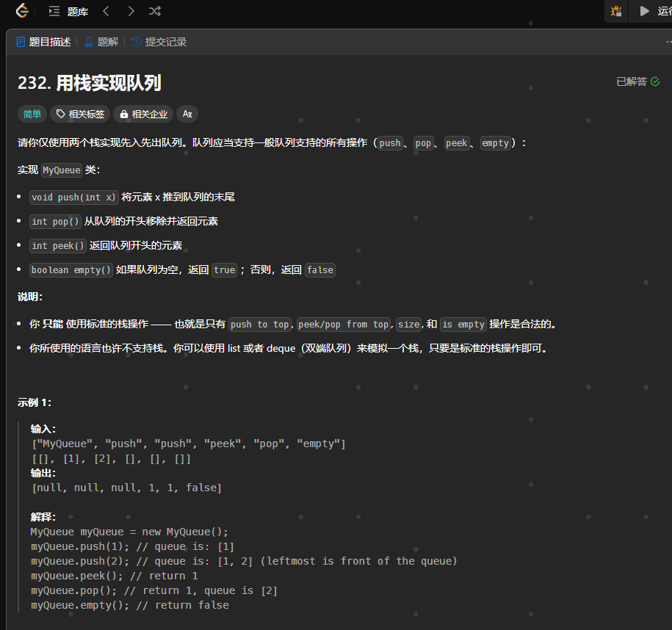Viewport: 672px width, 630px height.
Task: Show 相关标签 related tags
Action: point(80,114)
